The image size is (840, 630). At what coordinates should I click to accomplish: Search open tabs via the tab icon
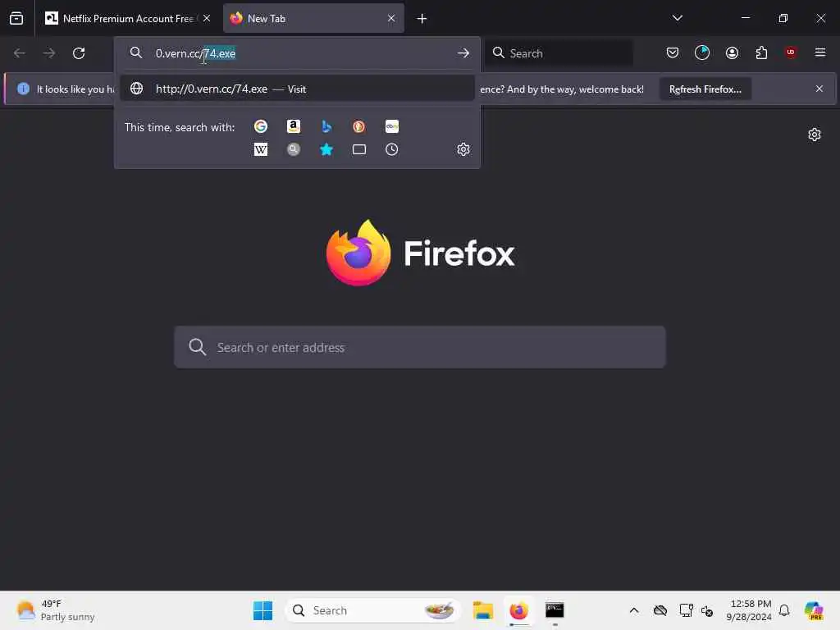tap(359, 149)
